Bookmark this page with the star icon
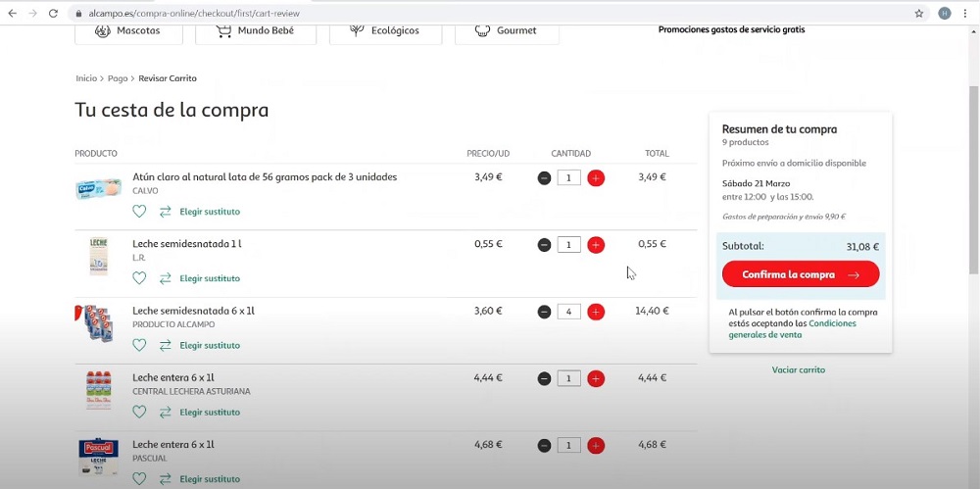The image size is (980, 489). [919, 14]
